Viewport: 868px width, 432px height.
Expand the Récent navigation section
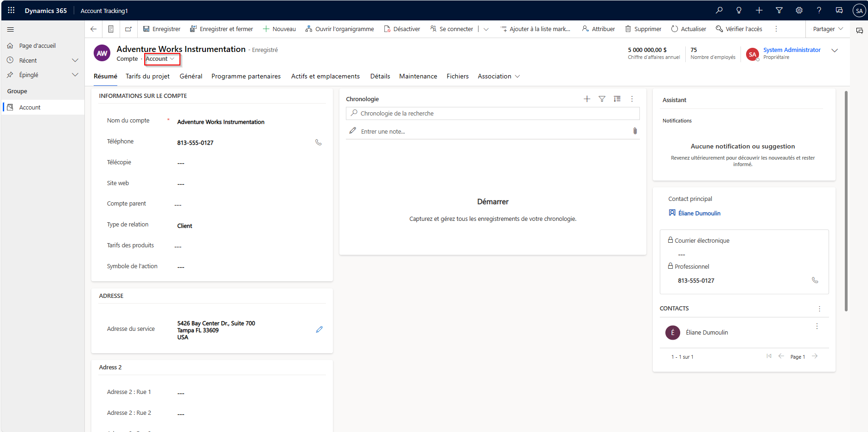tap(75, 60)
